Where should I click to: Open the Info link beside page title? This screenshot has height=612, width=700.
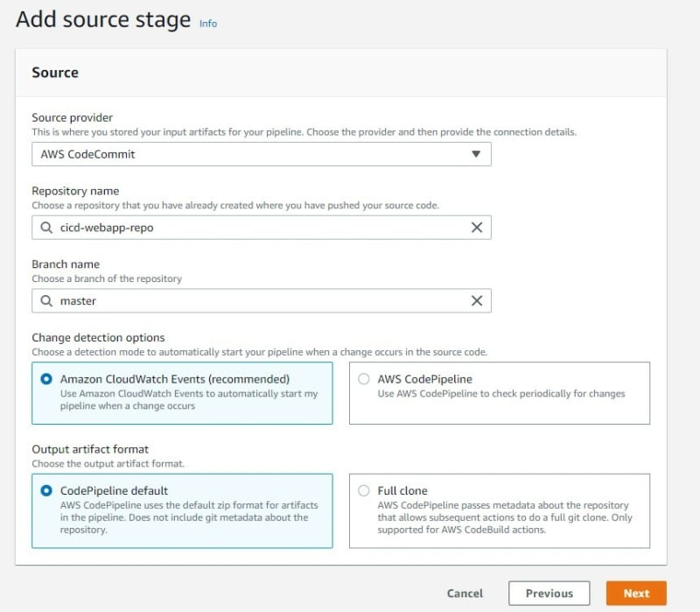tap(208, 24)
